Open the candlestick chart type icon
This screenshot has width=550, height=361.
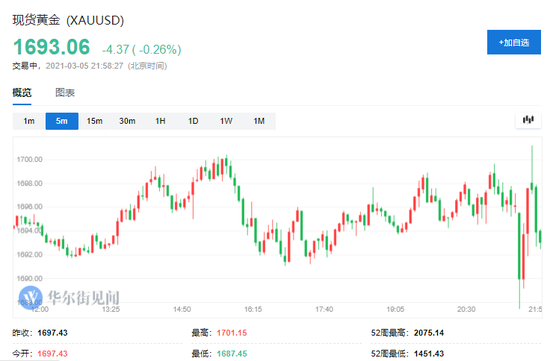[x=528, y=120]
